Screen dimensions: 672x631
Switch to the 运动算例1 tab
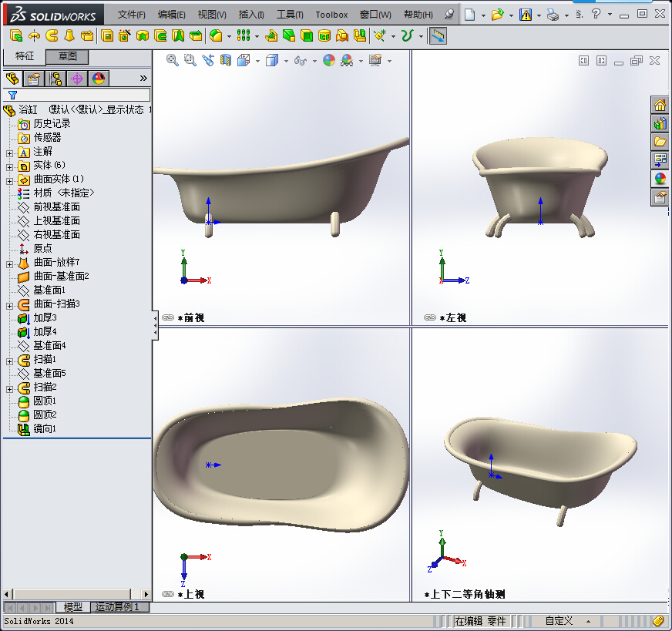pyautogui.click(x=119, y=607)
